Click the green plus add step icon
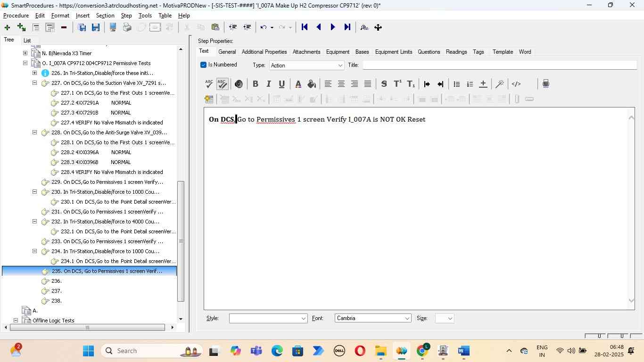 (7, 27)
